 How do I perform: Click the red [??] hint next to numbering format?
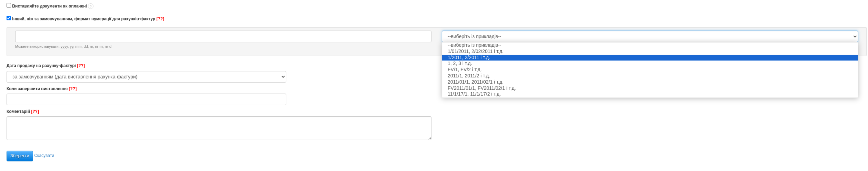(x=160, y=19)
